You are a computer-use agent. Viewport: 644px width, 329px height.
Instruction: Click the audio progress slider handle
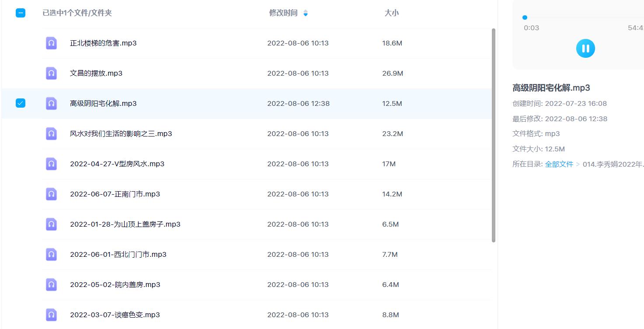click(x=525, y=17)
